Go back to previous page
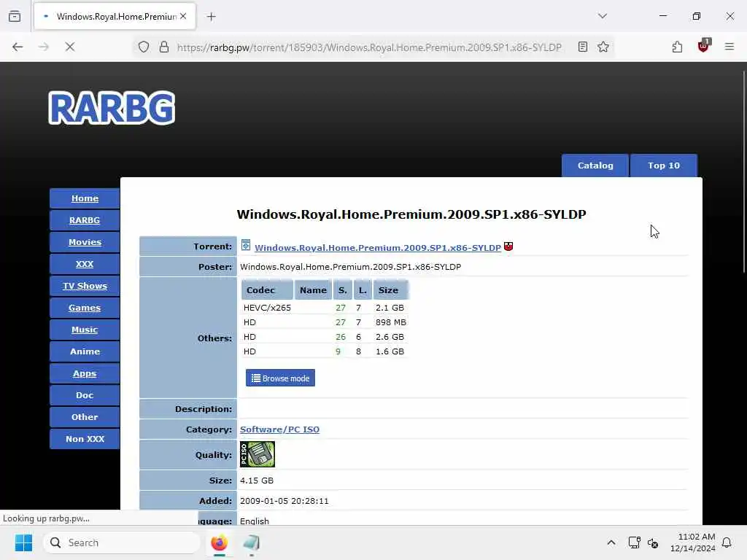The image size is (747, 560). 18,47
